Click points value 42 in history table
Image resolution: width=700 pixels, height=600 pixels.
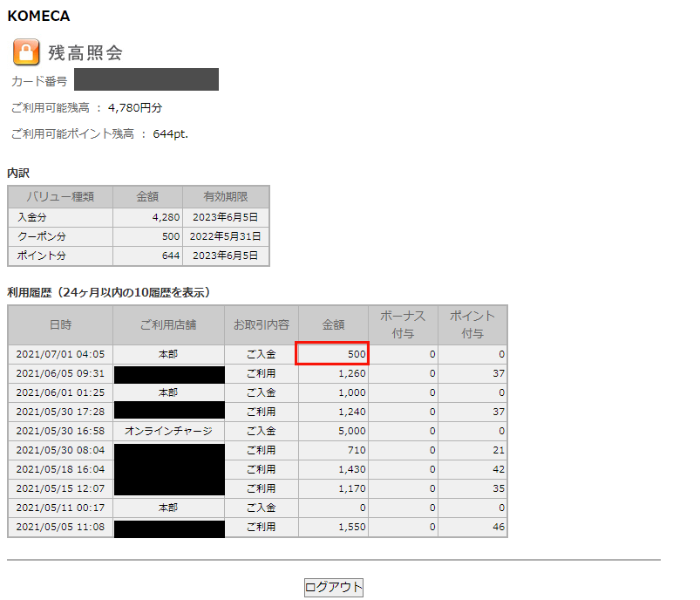point(499,469)
